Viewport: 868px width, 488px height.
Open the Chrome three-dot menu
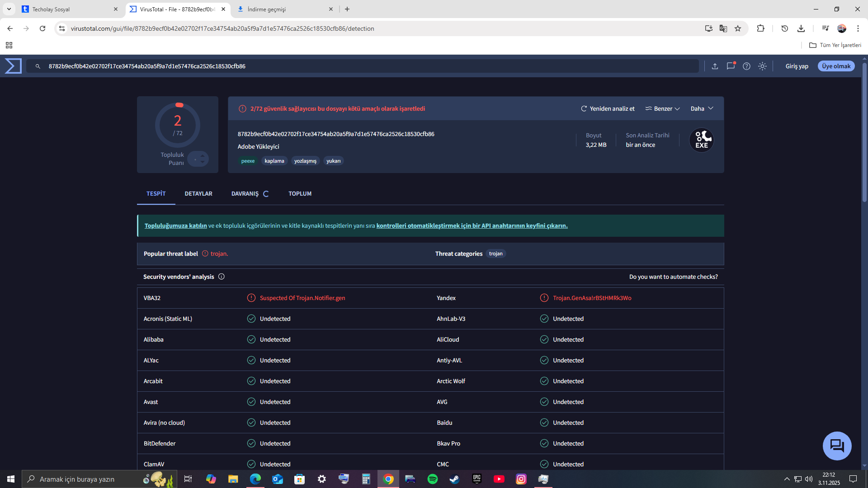(858, 28)
